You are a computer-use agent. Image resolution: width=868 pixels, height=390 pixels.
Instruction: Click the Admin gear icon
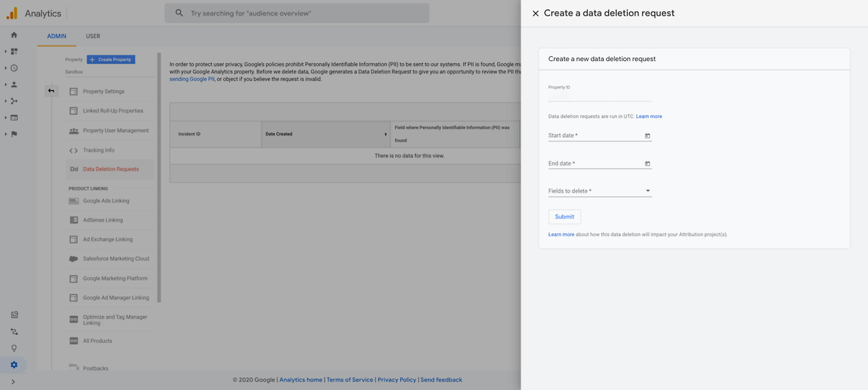(x=14, y=365)
